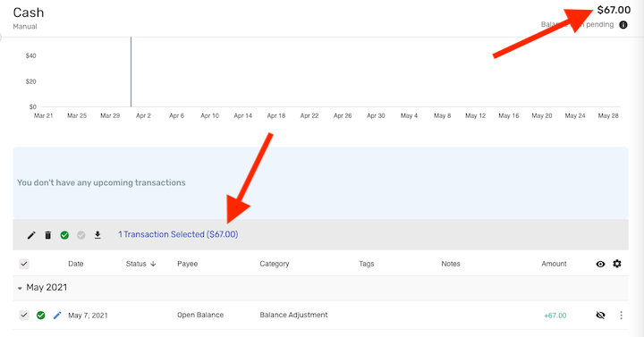The image size is (644, 337).
Task: Open balance info icon next to pending
Action: pyautogui.click(x=623, y=25)
